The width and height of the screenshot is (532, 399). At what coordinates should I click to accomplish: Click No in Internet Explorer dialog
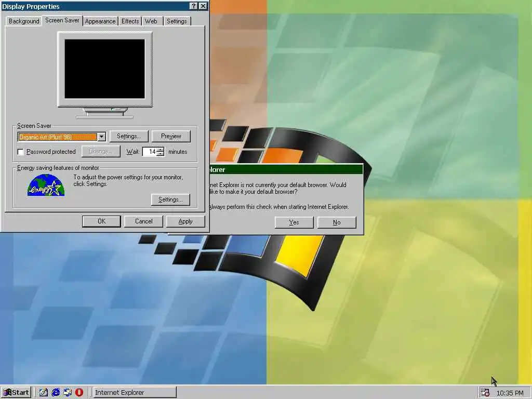coord(337,222)
